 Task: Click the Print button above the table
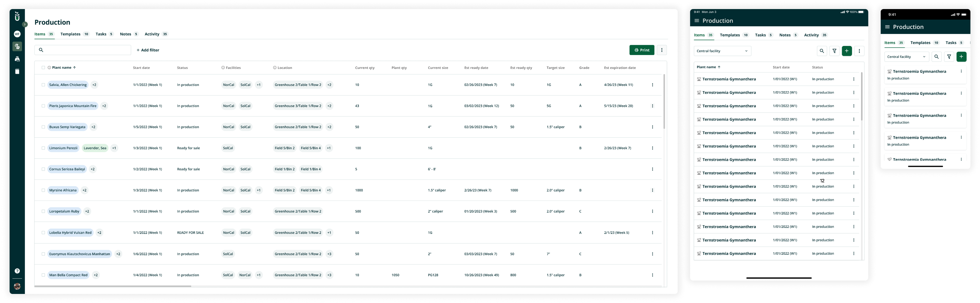pyautogui.click(x=642, y=50)
